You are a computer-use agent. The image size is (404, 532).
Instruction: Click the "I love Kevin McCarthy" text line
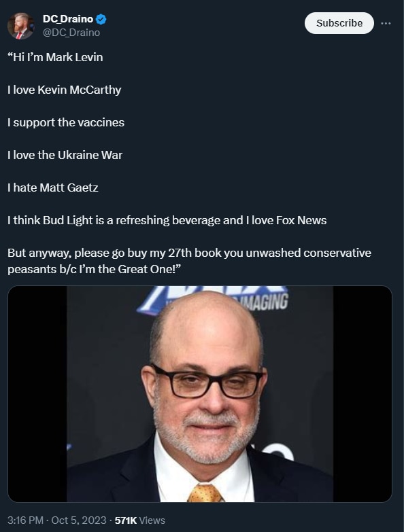point(64,90)
